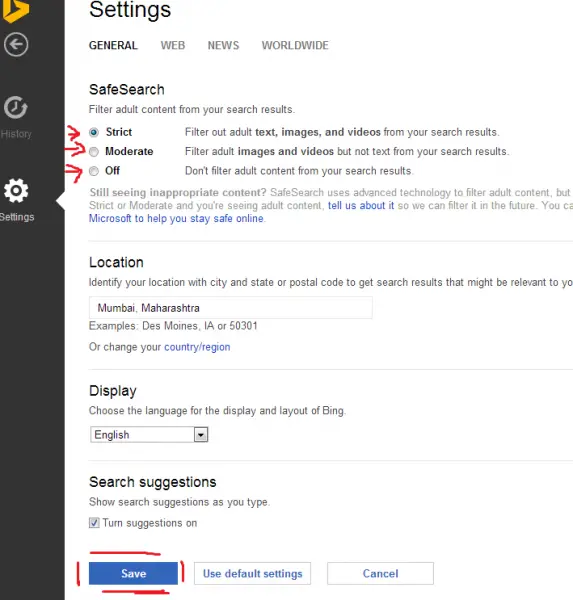The height and width of the screenshot is (600, 573).
Task: Open the country/region link
Action: point(197,347)
